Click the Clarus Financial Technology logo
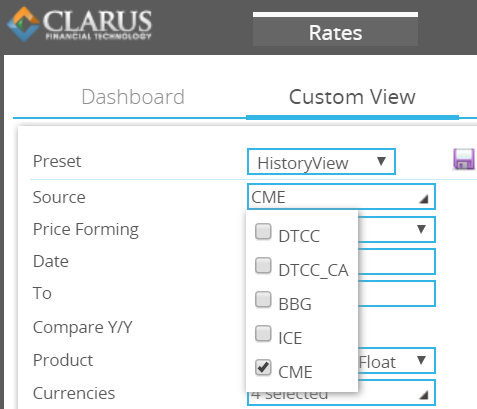 (80, 24)
